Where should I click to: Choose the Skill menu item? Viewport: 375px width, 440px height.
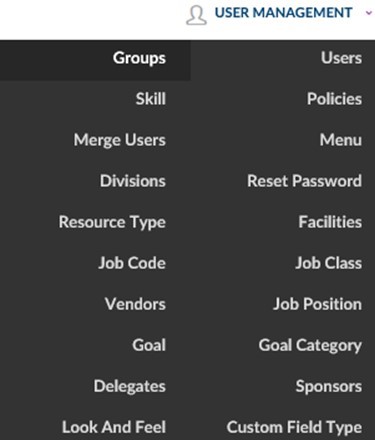click(x=150, y=99)
